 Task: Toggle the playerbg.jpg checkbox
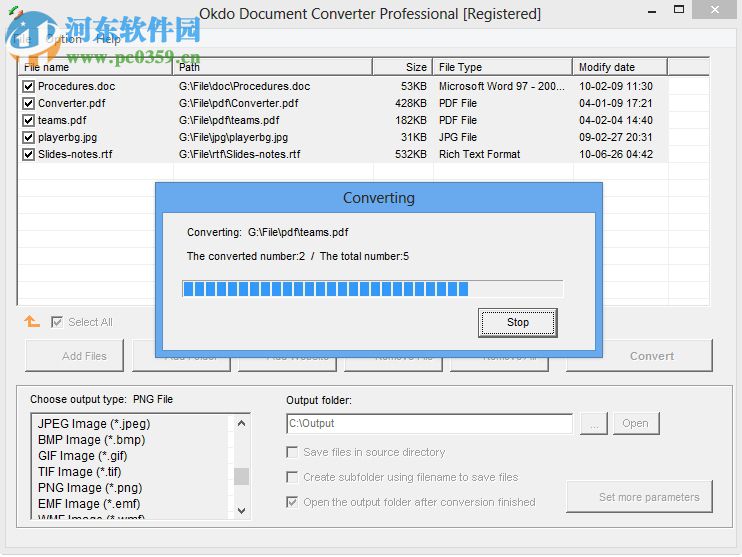(x=28, y=137)
